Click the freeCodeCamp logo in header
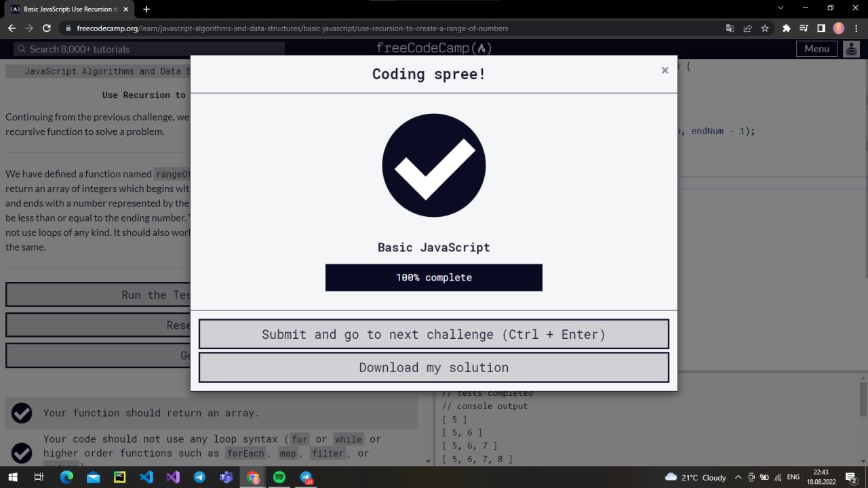The width and height of the screenshot is (868, 488). coord(434,49)
